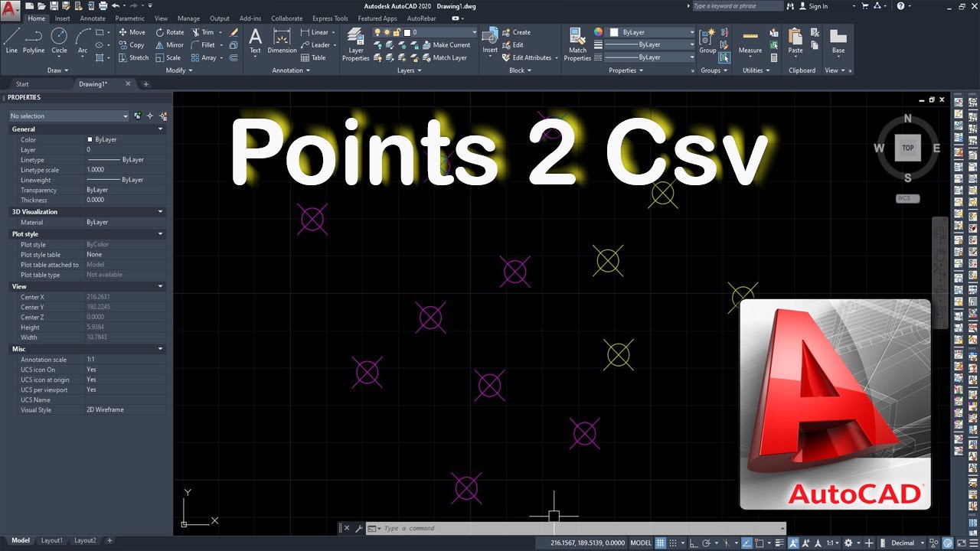
Task: Select the Arc tool
Action: [x=83, y=41]
